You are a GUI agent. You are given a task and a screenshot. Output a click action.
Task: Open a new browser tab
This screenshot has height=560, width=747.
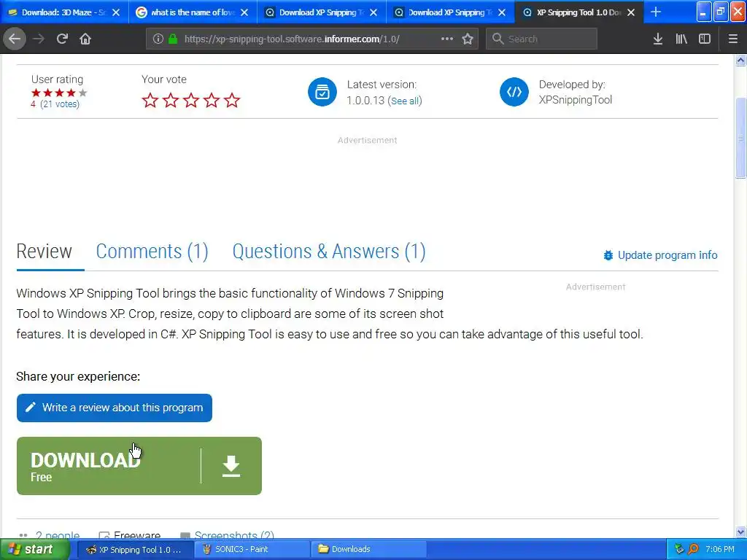pos(656,12)
